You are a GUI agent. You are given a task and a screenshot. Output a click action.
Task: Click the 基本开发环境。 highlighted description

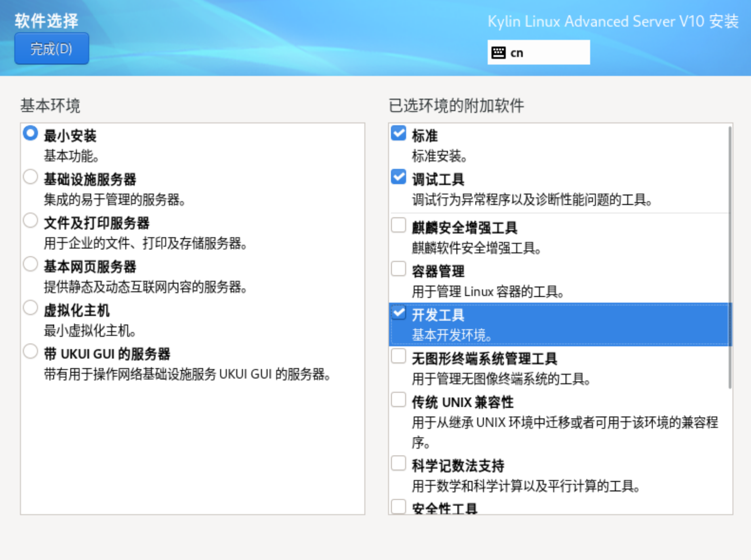pos(452,335)
